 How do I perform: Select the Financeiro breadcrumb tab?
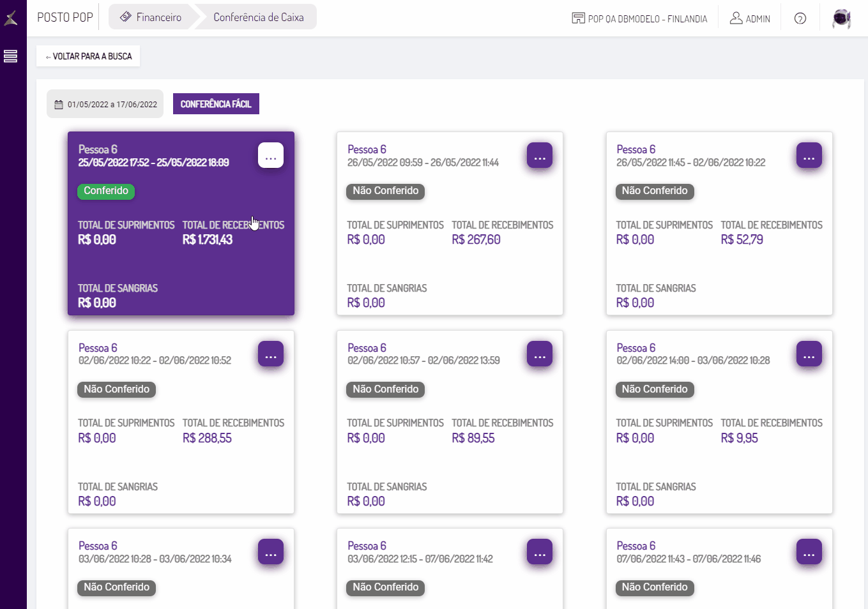(151, 17)
